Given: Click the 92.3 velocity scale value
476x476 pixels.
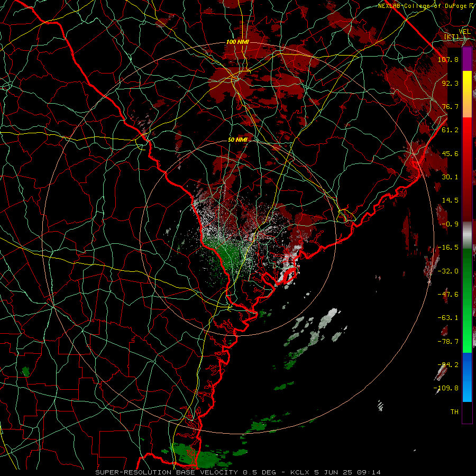Looking at the screenshot, I should click(x=450, y=83).
